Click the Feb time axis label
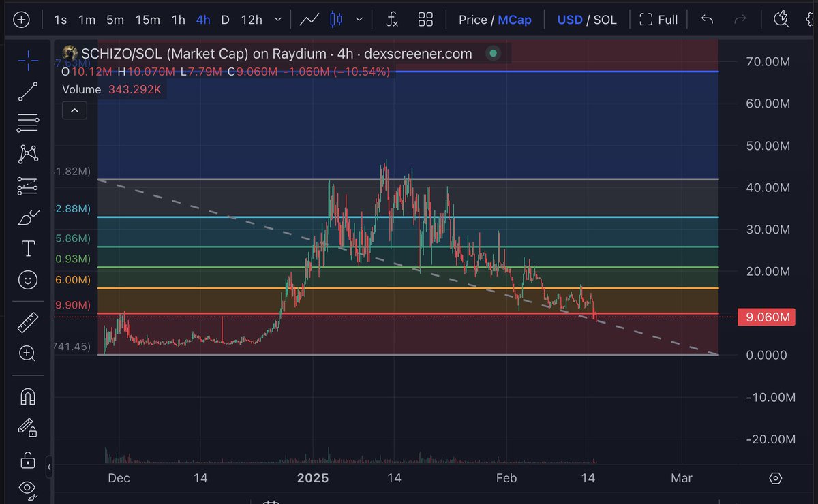This screenshot has width=818, height=504. (x=506, y=478)
